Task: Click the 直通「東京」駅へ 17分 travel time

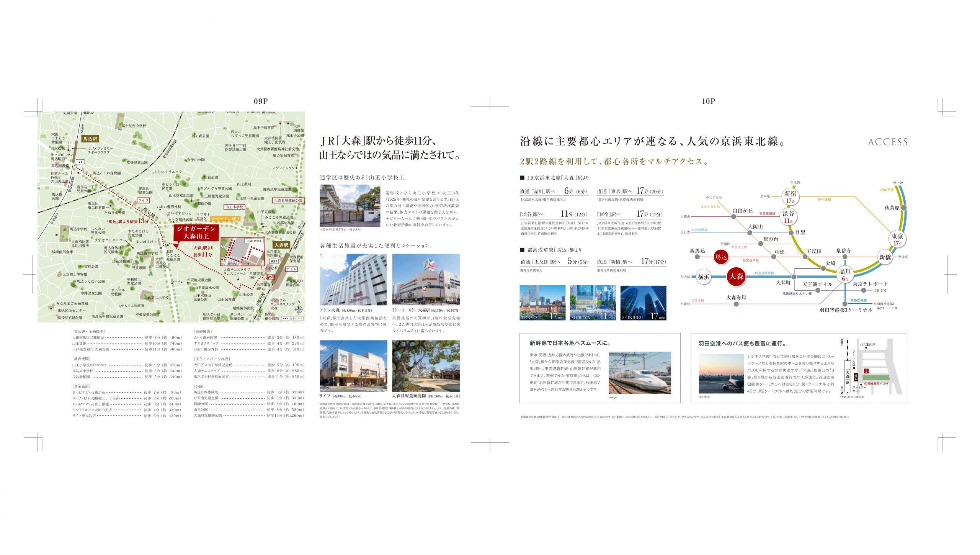Action: point(630,191)
